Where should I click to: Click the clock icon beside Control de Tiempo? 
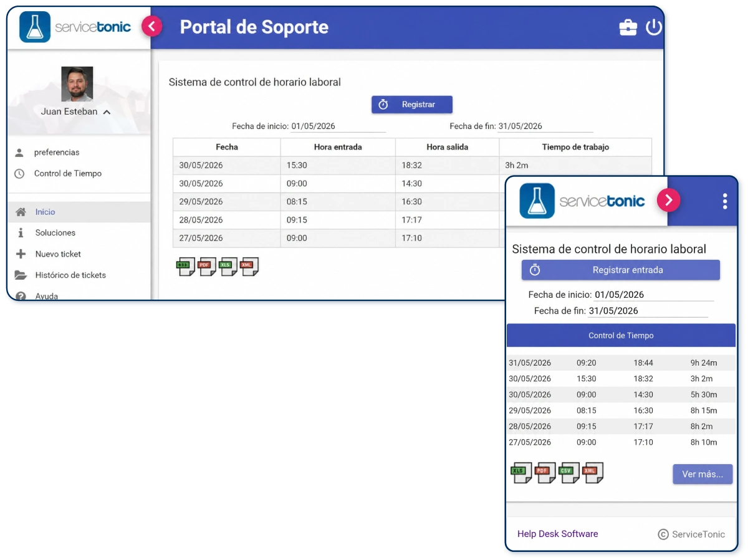(x=20, y=174)
